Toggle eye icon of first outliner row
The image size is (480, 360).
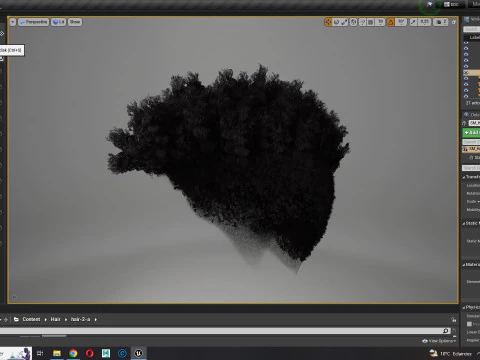(466, 42)
